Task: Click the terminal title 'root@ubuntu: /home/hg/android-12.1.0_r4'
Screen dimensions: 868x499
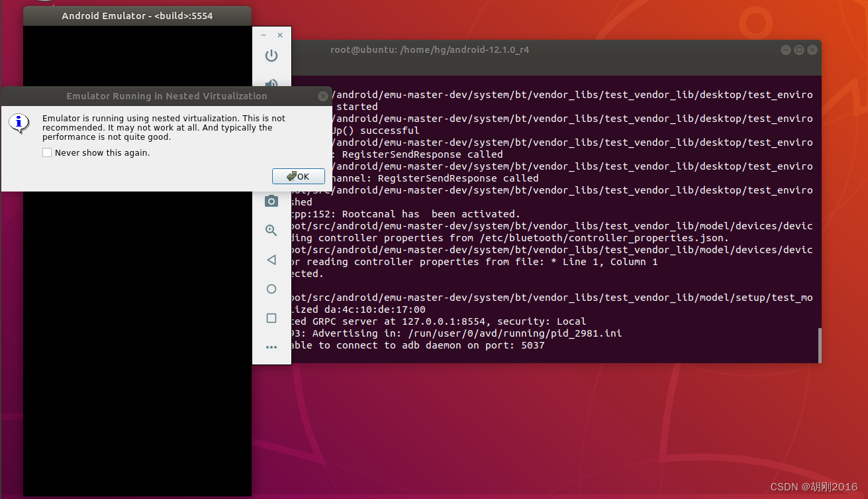Action: 430,50
